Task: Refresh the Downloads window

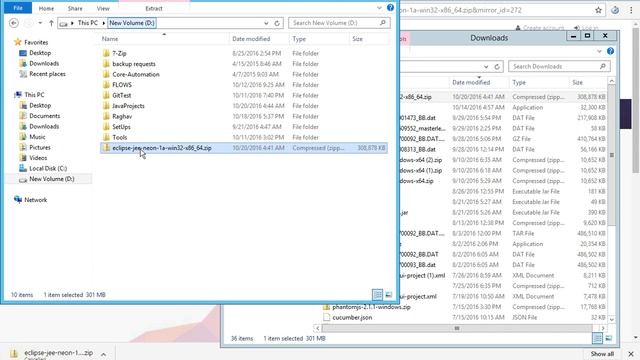Action: 497,67
